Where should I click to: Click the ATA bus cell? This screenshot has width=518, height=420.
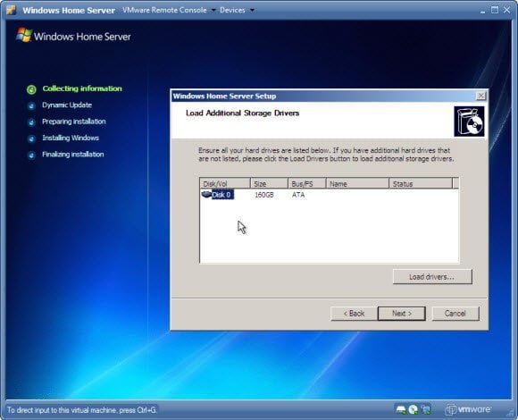(298, 195)
